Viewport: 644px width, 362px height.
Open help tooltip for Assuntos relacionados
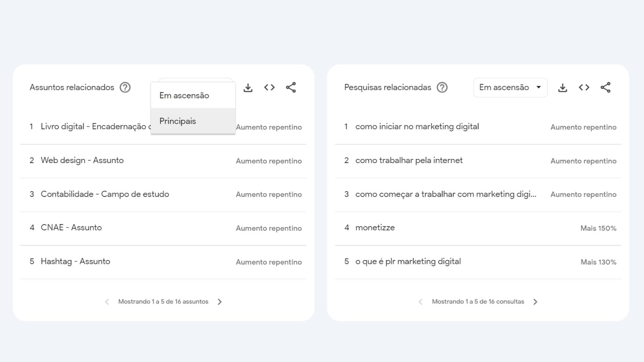(x=125, y=87)
